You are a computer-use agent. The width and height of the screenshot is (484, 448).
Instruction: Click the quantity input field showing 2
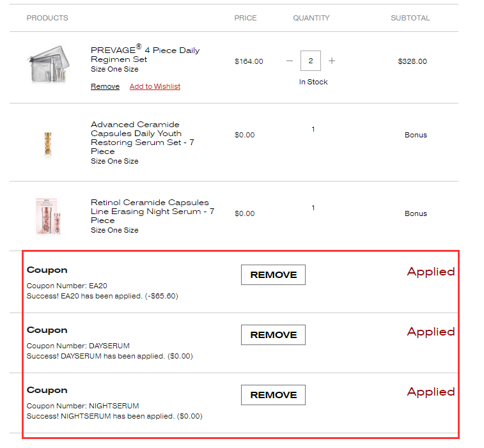311,61
